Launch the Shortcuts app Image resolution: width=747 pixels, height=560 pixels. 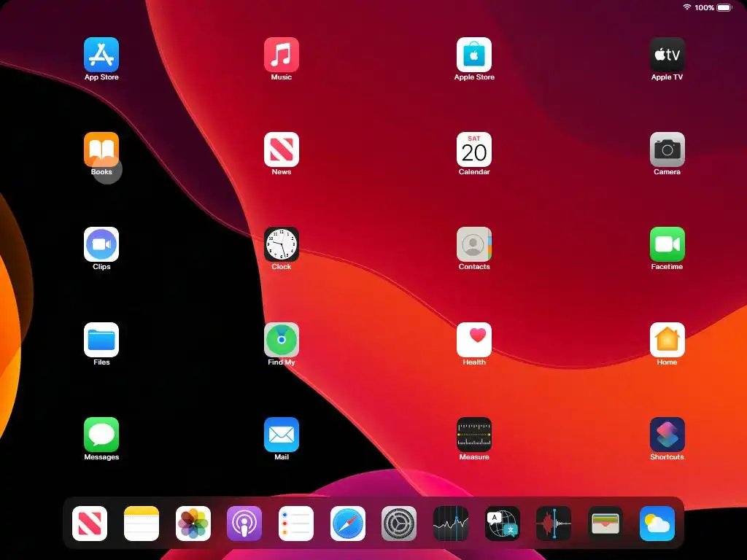click(x=667, y=435)
